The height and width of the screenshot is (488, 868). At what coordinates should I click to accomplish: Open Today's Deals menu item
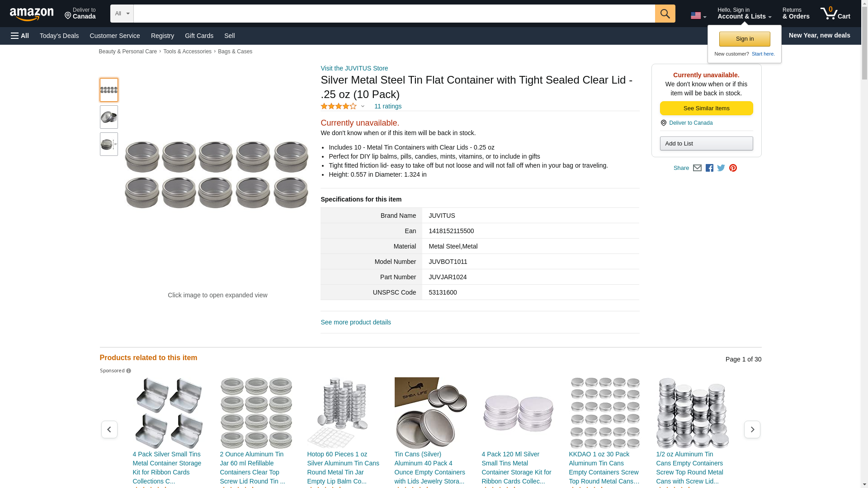(x=59, y=36)
